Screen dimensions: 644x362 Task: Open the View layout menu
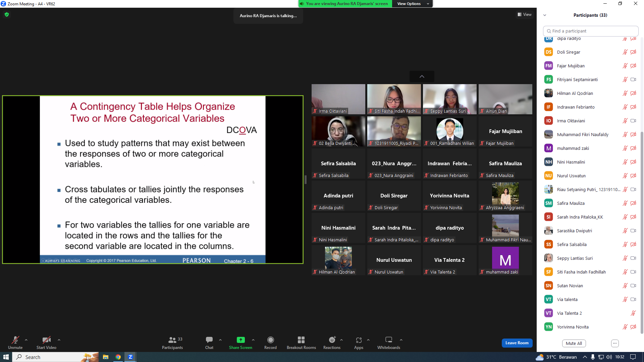[x=525, y=14]
